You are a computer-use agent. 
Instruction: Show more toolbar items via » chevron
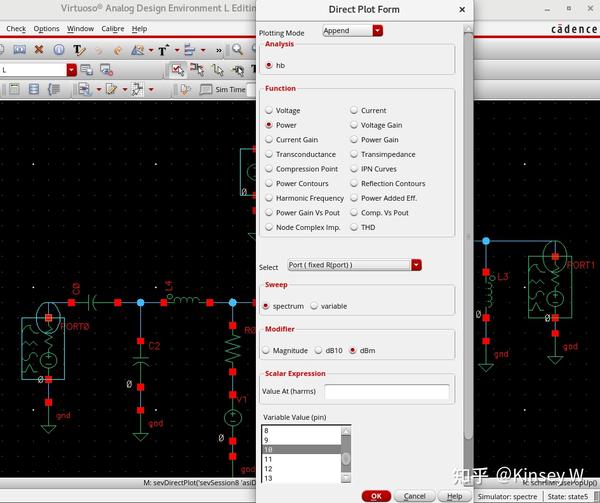tap(218, 50)
